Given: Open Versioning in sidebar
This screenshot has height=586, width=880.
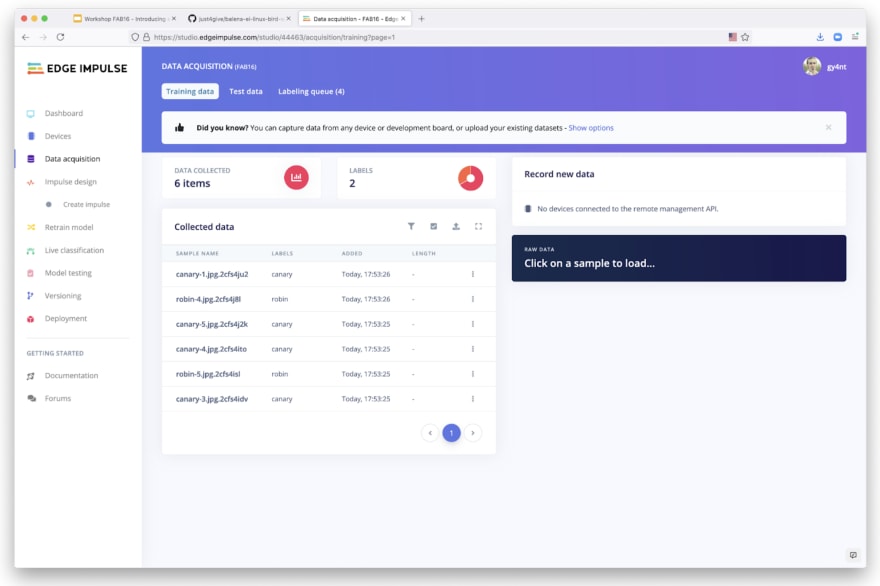Looking at the screenshot, I should [x=63, y=296].
